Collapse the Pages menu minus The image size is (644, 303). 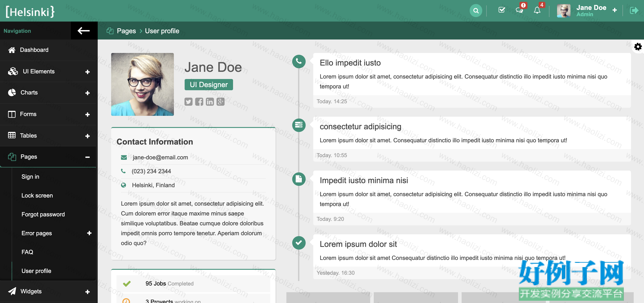pyautogui.click(x=87, y=157)
